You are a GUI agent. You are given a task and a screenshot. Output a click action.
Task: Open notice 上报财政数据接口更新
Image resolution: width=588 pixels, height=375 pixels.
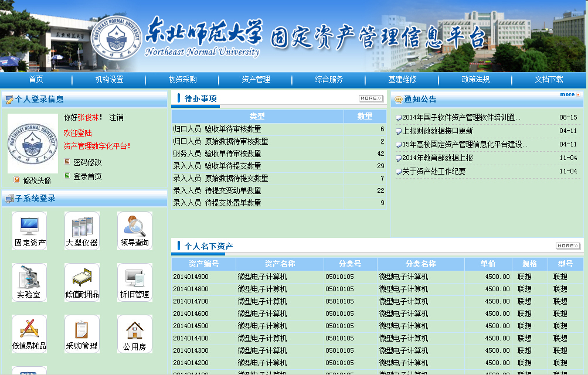[x=437, y=131]
